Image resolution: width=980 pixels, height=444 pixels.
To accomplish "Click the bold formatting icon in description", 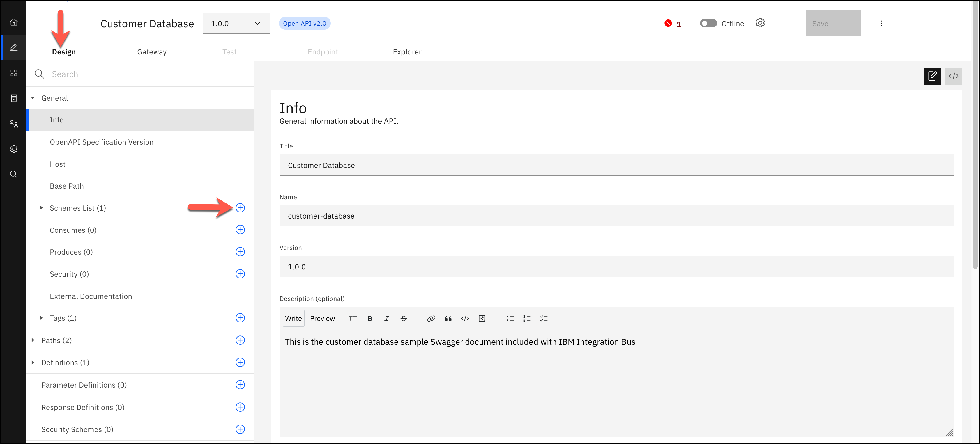I will [370, 319].
